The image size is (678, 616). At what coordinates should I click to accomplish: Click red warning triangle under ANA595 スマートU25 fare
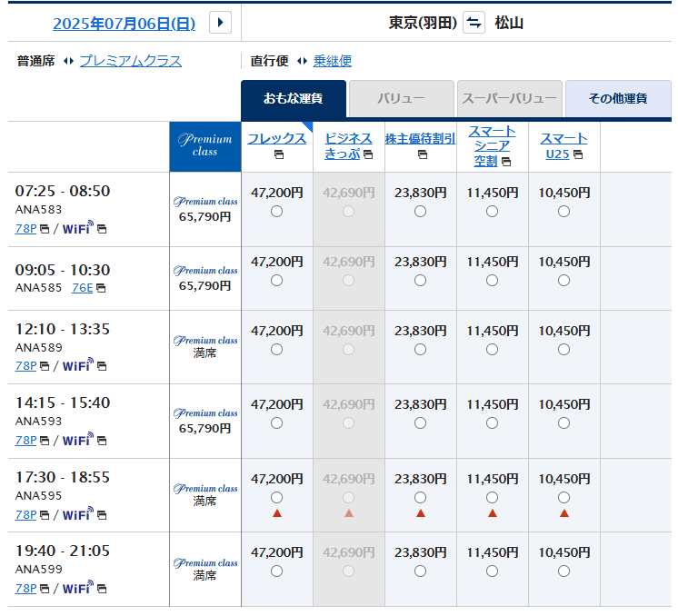click(x=564, y=513)
